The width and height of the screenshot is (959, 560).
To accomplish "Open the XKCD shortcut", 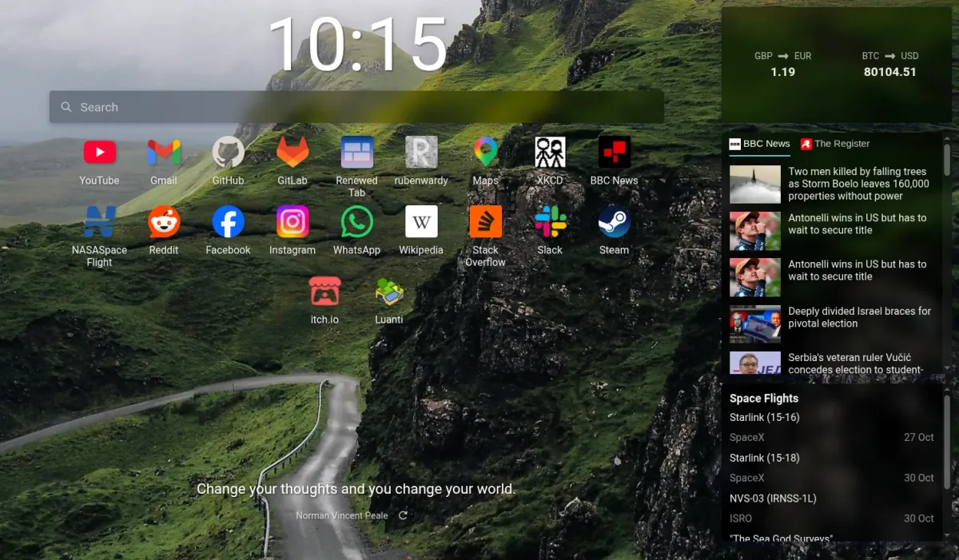I will pyautogui.click(x=550, y=161).
